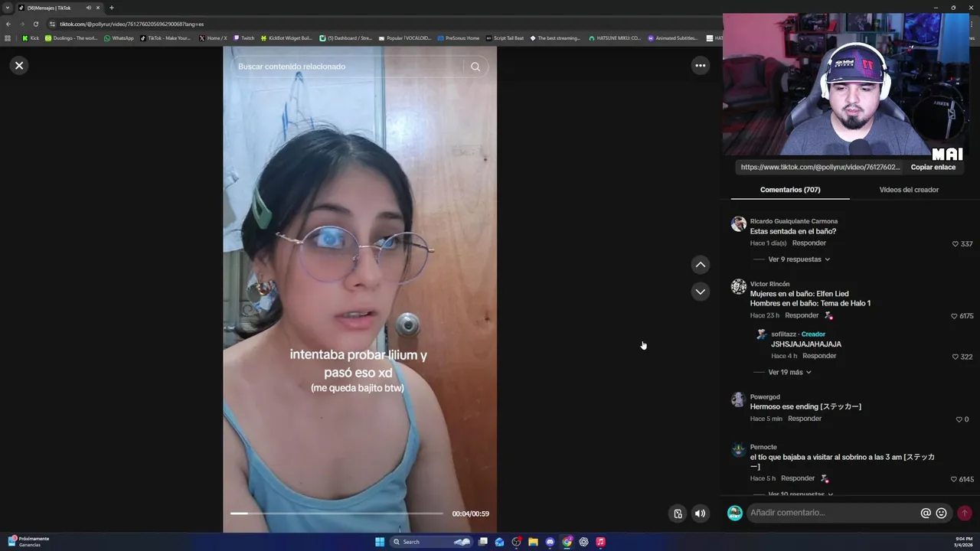The image size is (980, 551).
Task: Open the three-dots more options menu
Action: click(700, 65)
